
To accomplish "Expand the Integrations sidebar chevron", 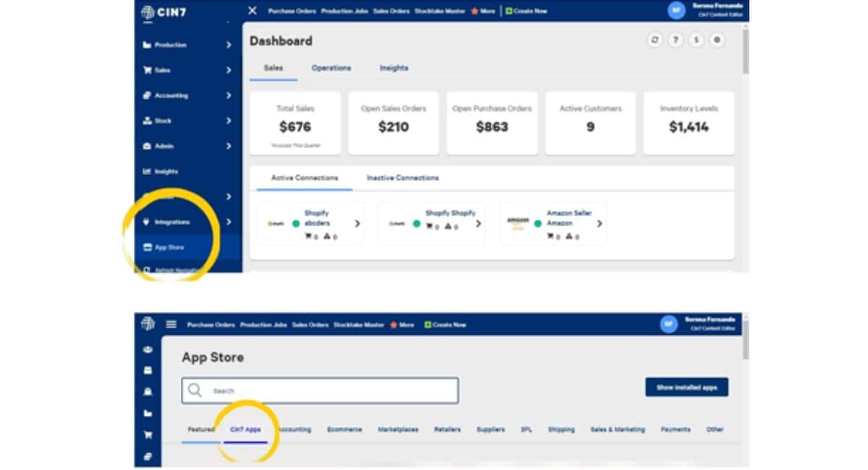I will pyautogui.click(x=229, y=222).
